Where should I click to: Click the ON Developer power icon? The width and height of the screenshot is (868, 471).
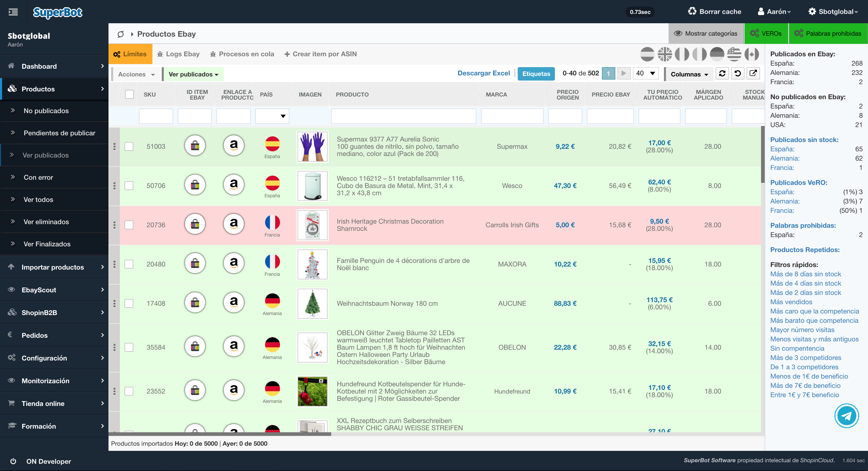point(13,461)
